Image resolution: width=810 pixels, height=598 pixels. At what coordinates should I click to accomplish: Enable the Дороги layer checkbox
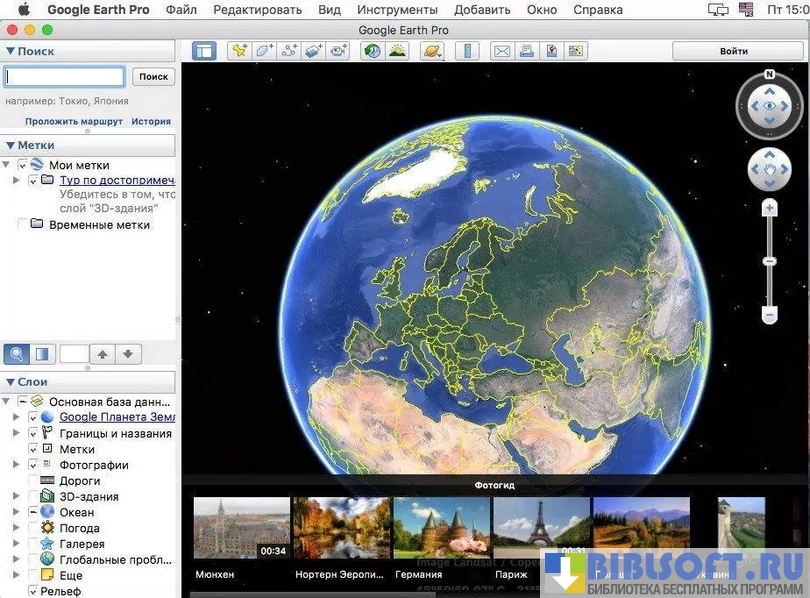point(33,481)
